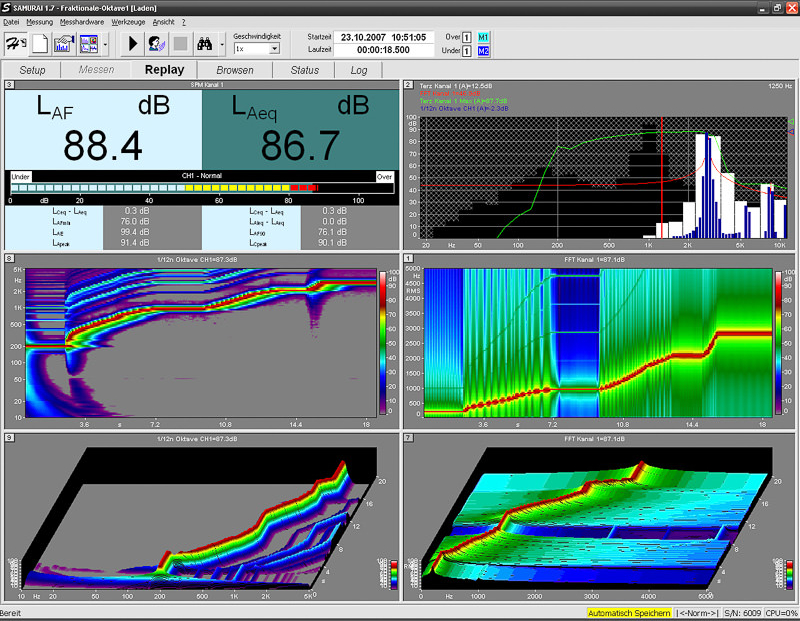Switch to the Status tab
Screen dimensions: 800x621
coord(305,70)
